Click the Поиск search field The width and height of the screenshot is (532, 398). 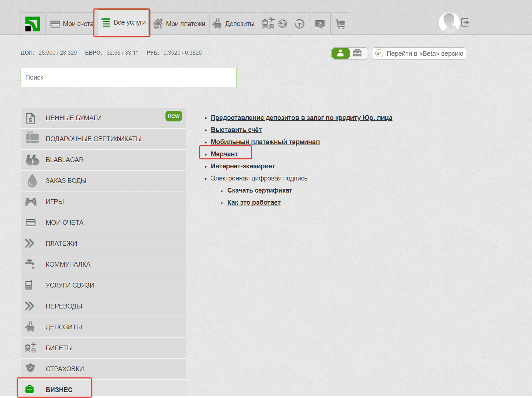point(128,77)
